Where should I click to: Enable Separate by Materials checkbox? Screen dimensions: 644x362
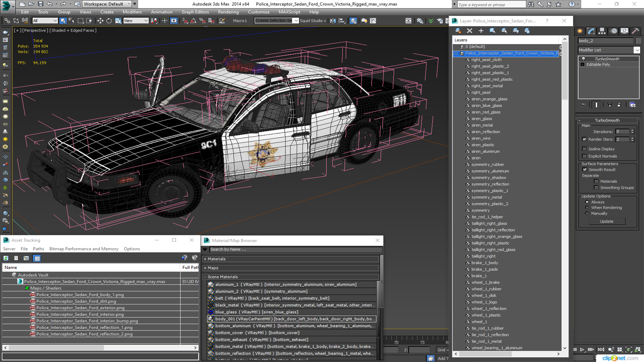pos(596,181)
